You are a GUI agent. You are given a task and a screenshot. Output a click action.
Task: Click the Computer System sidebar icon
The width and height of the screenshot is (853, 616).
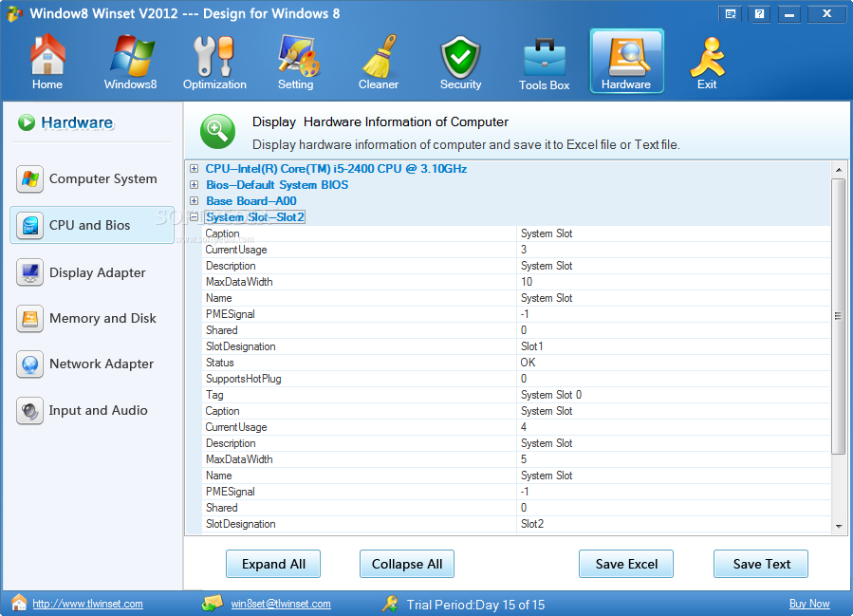30,179
